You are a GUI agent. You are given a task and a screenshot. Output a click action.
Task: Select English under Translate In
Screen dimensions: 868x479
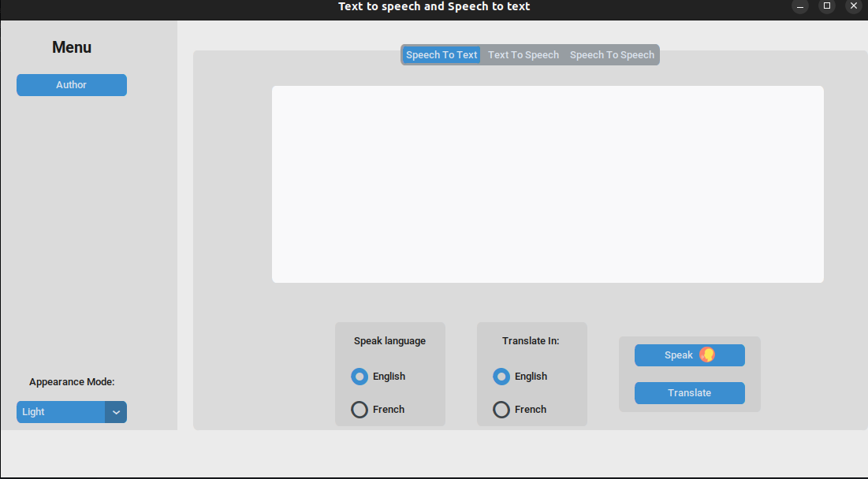[501, 377]
